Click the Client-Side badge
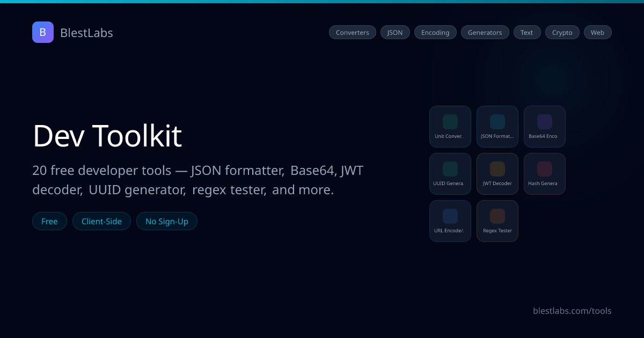 tap(101, 221)
